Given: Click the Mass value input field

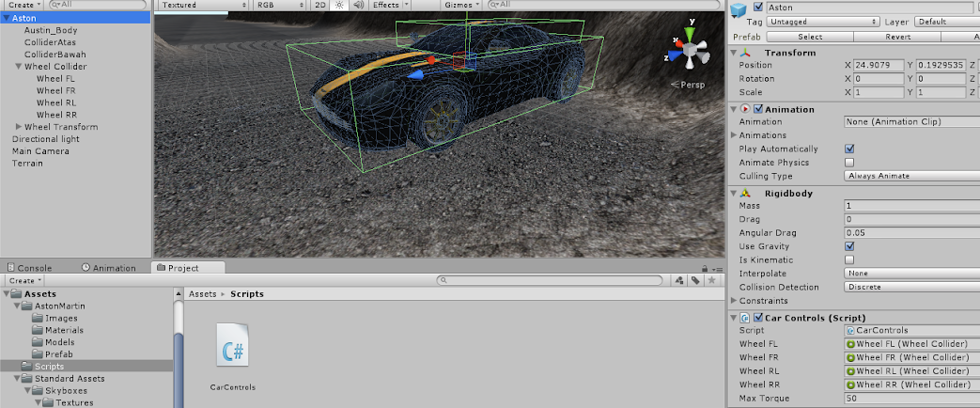Looking at the screenshot, I should (x=910, y=205).
